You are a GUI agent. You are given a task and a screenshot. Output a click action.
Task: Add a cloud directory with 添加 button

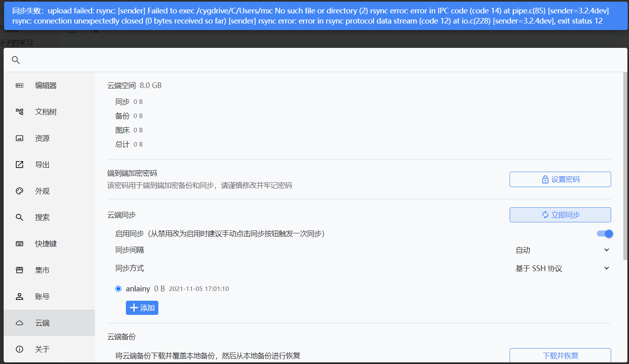tap(142, 308)
